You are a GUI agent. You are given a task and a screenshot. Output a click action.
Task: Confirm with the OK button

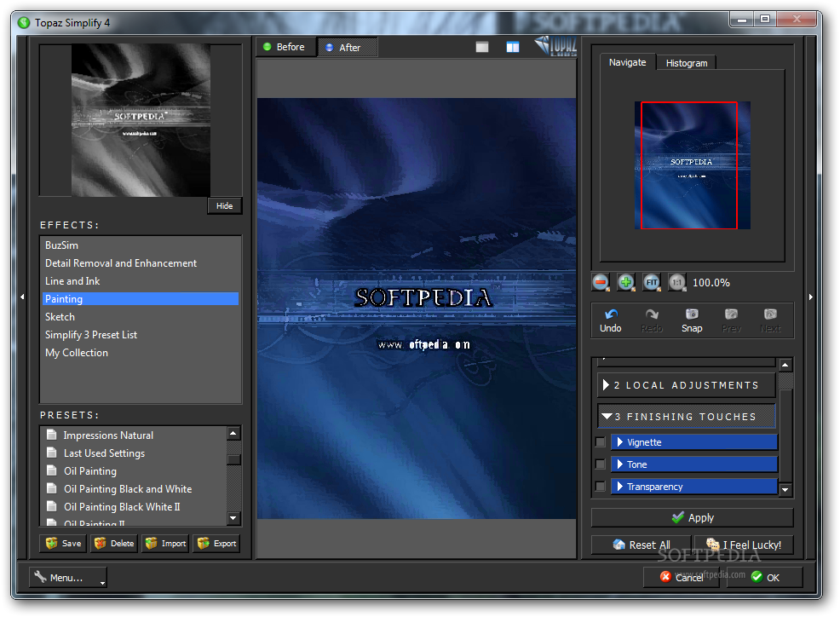click(764, 577)
